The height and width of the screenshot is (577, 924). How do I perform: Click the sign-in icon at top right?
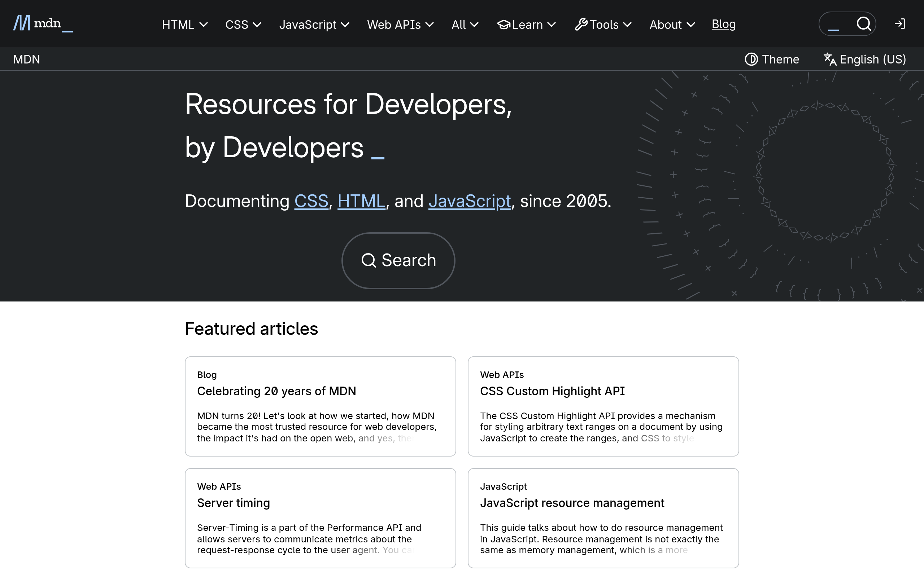click(900, 24)
